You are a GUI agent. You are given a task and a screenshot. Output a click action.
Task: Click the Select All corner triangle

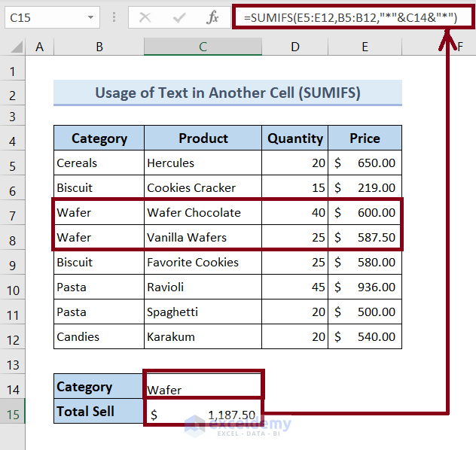click(14, 47)
